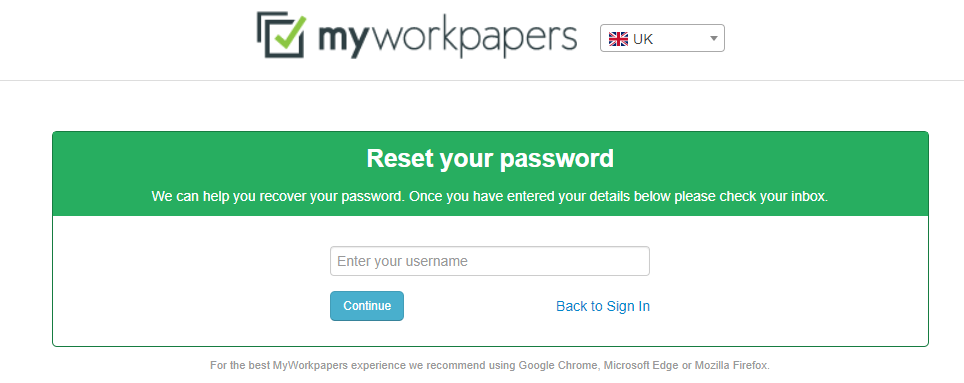Click Google Chrome in the footer note
The width and height of the screenshot is (964, 383).
click(558, 365)
